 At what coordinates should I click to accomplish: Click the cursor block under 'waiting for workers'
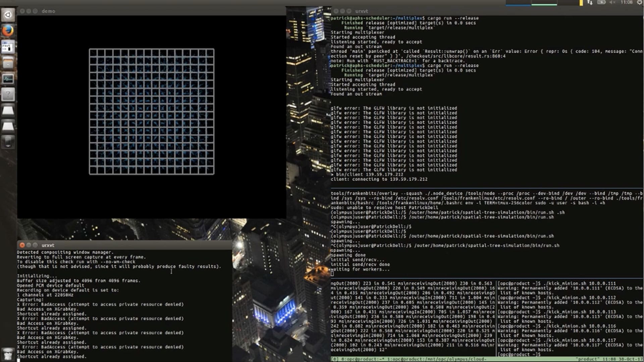(x=332, y=274)
